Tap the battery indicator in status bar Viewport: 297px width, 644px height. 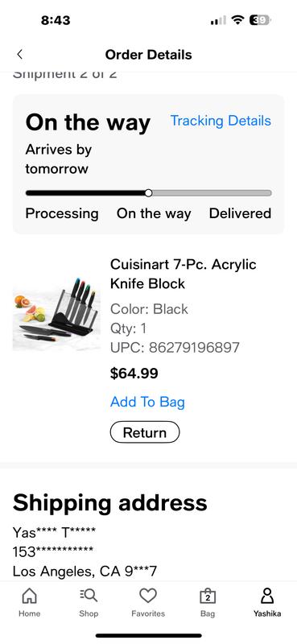click(260, 20)
